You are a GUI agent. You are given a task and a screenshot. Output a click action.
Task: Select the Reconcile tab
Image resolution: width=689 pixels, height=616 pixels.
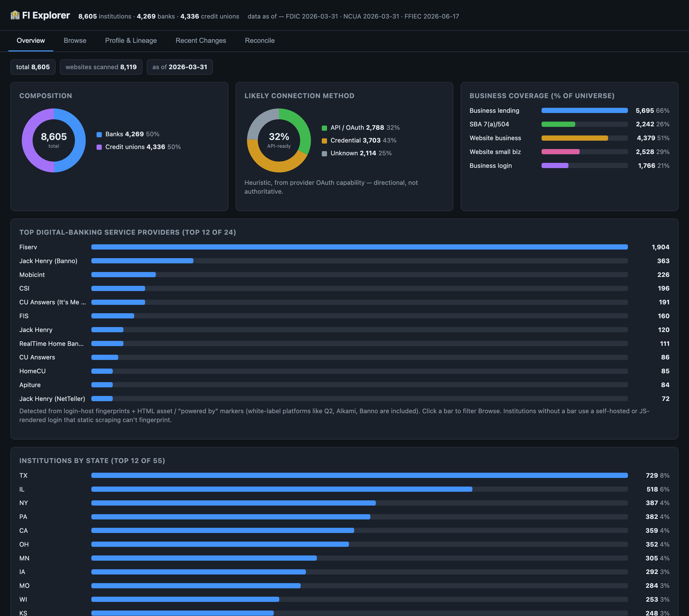(x=260, y=41)
